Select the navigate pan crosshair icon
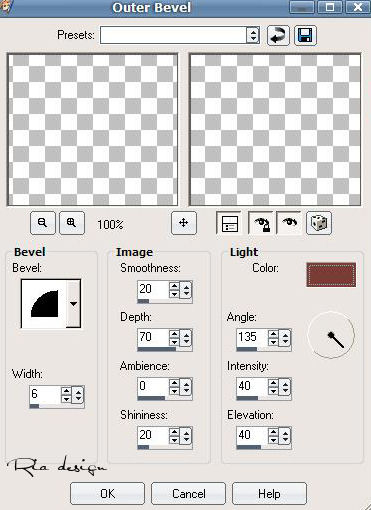371x510 pixels. (184, 222)
